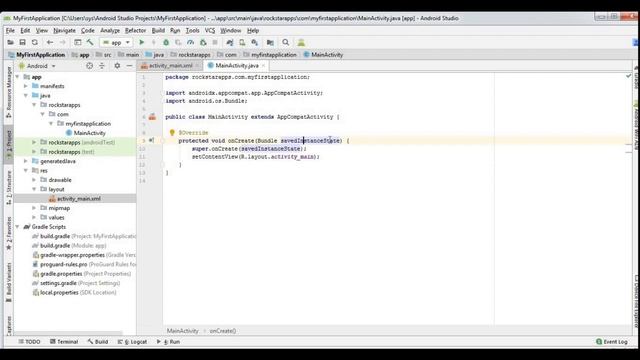
Task: Toggle the Structure side panel
Action: pos(9,188)
